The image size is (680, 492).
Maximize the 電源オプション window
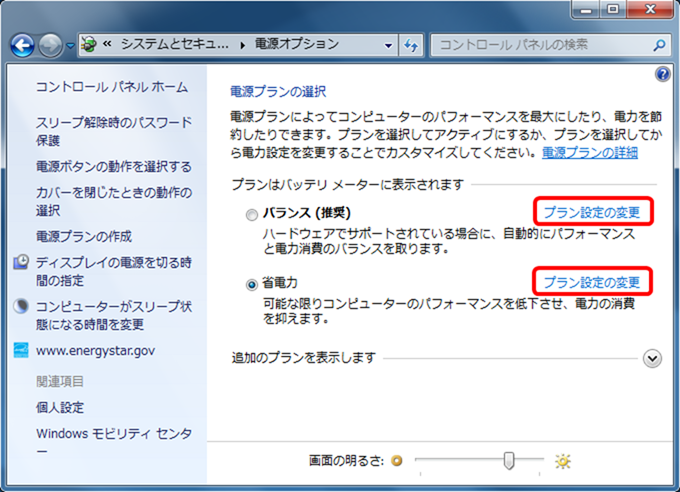coord(613,10)
